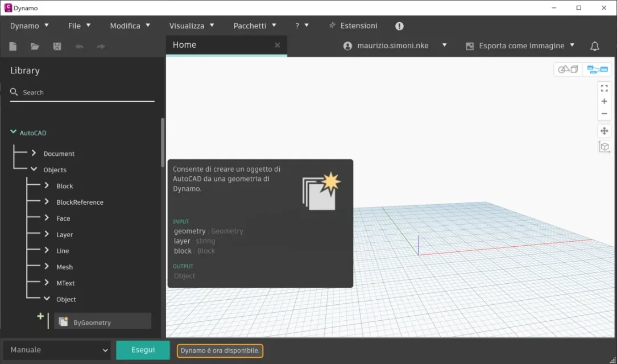Switch to graph view navigation
Image resolution: width=617 pixels, height=364 pixels.
click(597, 69)
